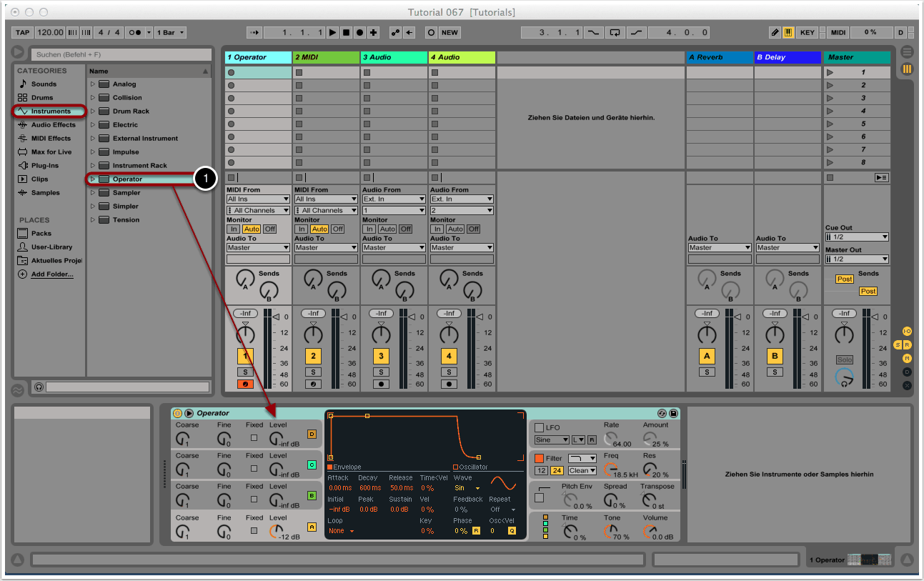Solo track 1 Operator
924x581 pixels.
[x=245, y=372]
